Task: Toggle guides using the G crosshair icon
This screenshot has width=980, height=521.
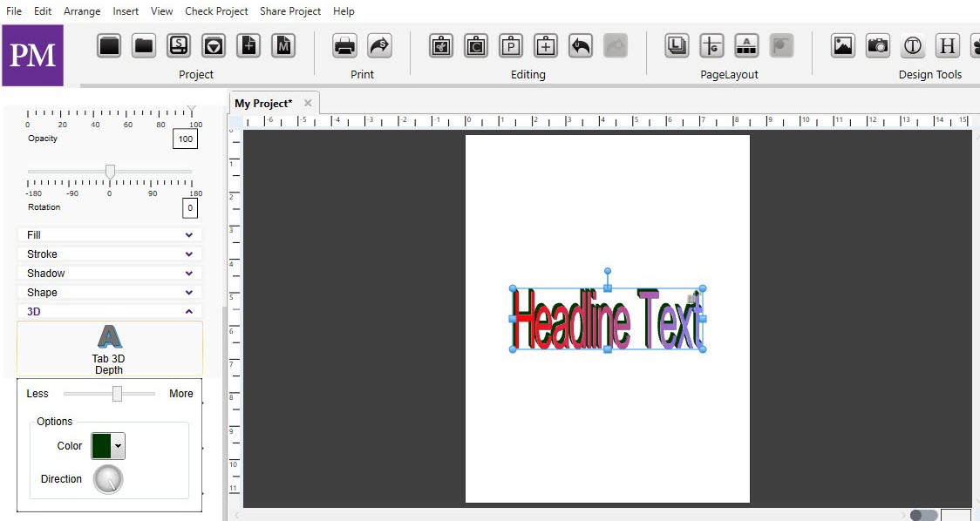Action: (x=711, y=46)
